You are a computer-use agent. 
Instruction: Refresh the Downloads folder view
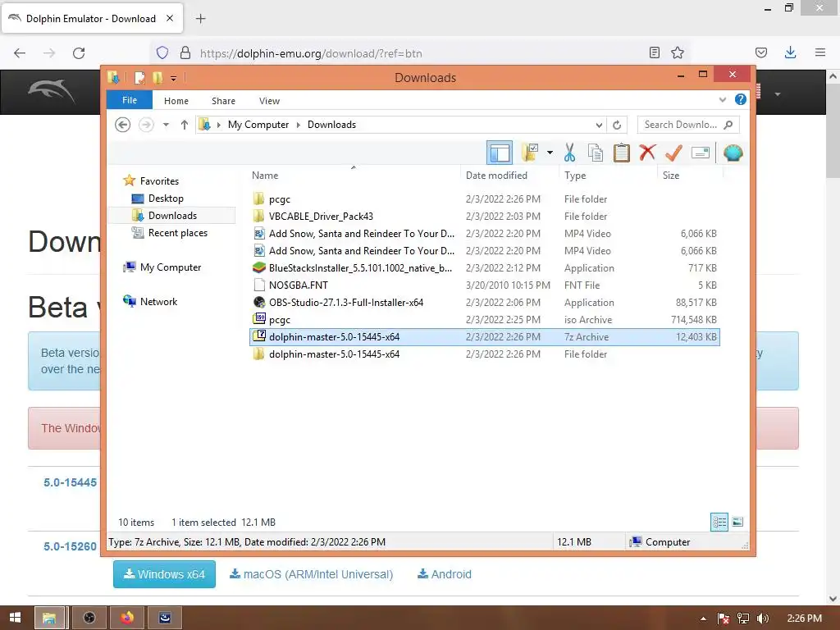coord(617,125)
